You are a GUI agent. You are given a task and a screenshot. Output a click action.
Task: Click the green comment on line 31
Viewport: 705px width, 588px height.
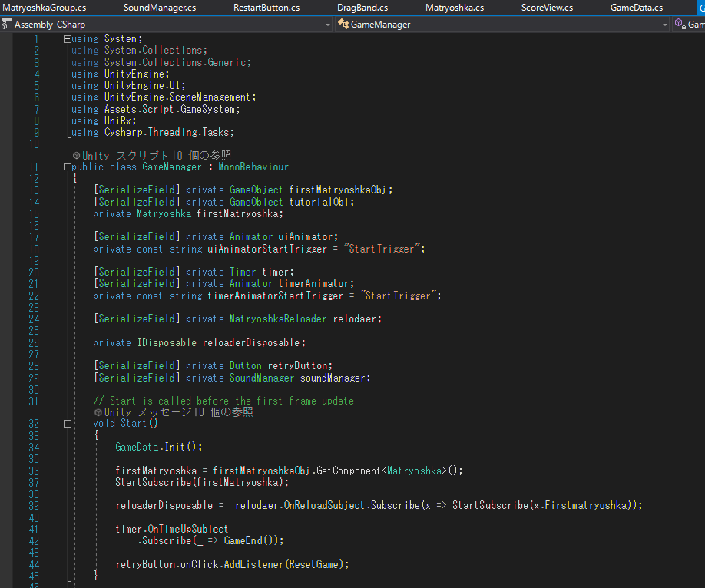[223, 401]
